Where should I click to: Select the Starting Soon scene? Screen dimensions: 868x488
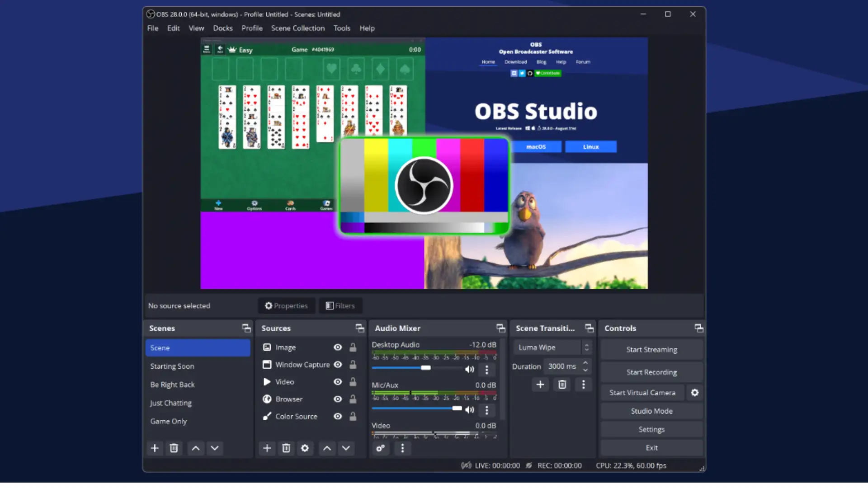click(x=198, y=366)
